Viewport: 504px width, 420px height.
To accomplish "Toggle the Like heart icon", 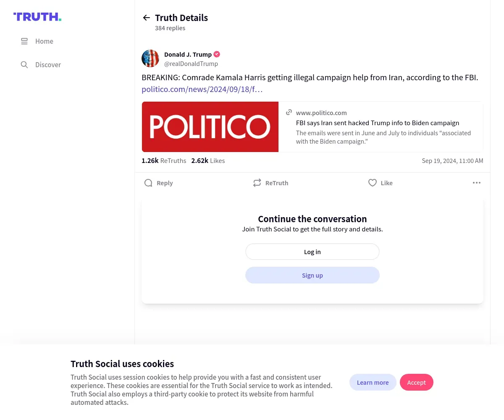I will 372,183.
